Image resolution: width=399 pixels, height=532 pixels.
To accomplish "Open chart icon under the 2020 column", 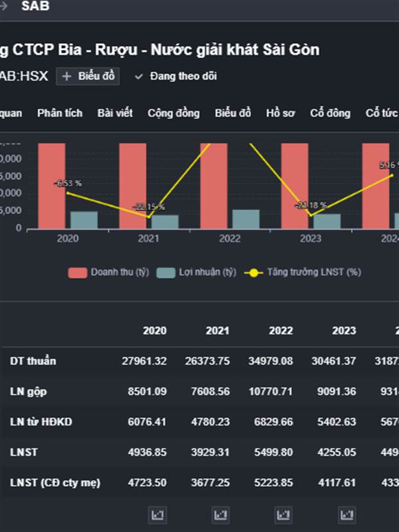I will point(158,515).
